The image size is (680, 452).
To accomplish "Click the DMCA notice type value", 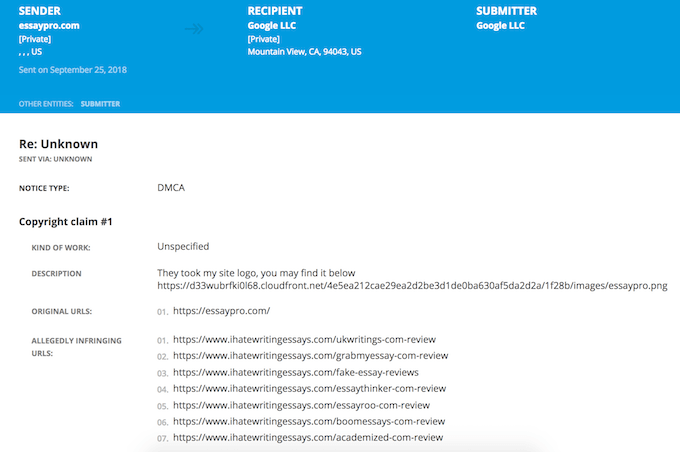I will 171,187.
